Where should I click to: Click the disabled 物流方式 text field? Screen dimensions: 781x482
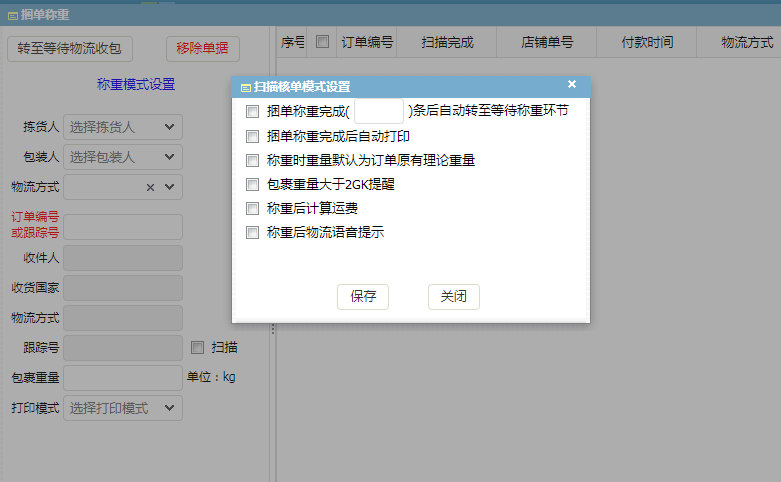(x=123, y=318)
